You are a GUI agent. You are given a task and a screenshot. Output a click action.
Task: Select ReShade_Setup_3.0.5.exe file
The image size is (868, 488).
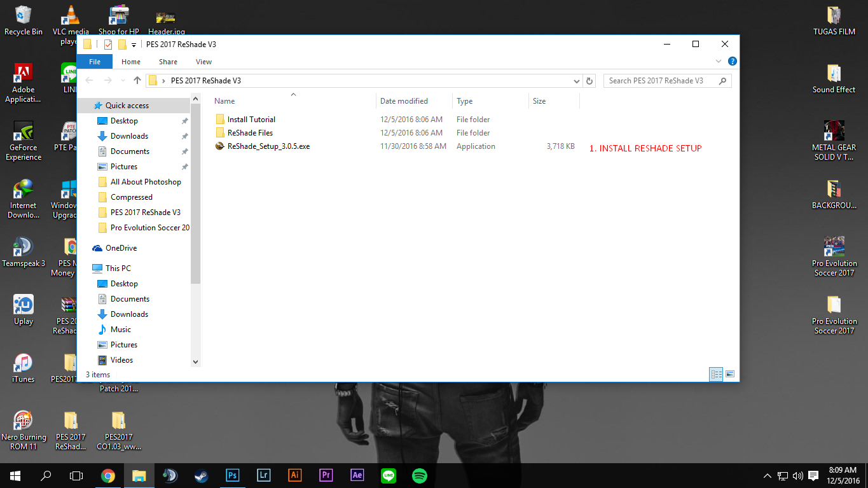coord(268,146)
